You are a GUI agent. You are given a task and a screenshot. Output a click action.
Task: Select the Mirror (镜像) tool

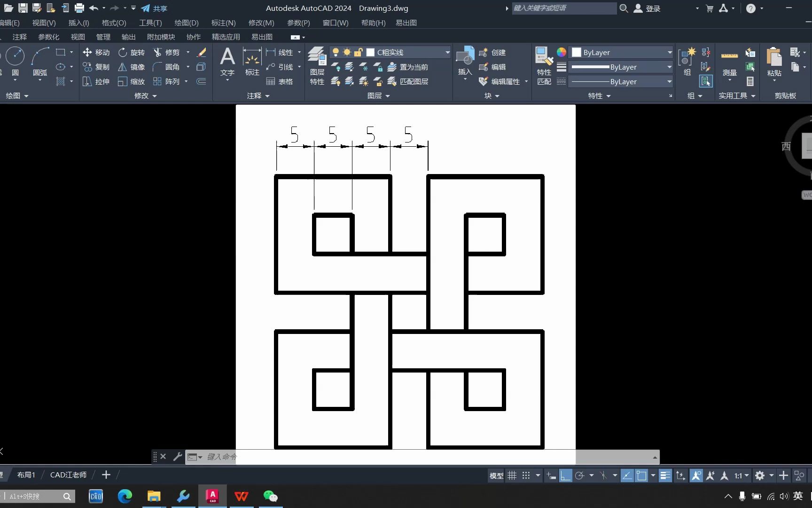(132, 67)
